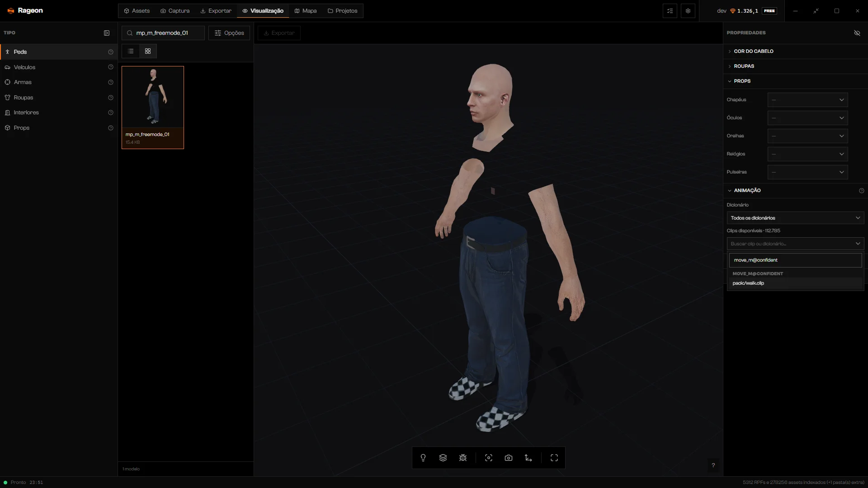Switch to the Assets tab
This screenshot has height=488, width=868.
tap(137, 11)
